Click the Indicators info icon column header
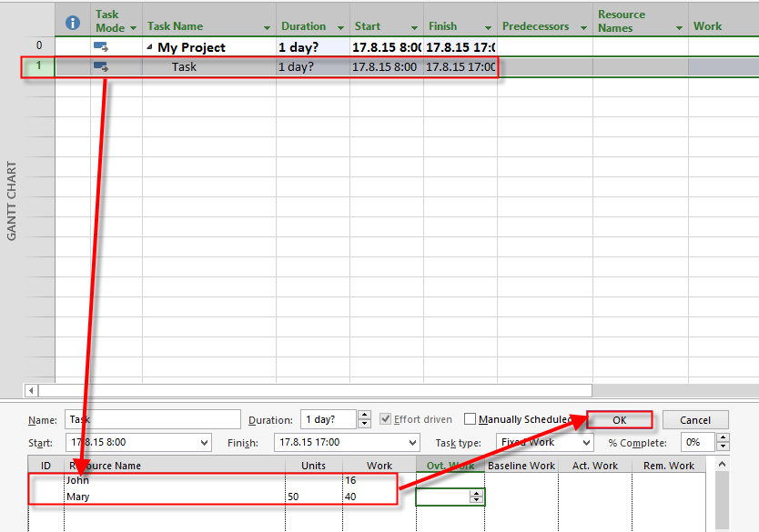759x532 pixels. [73, 22]
